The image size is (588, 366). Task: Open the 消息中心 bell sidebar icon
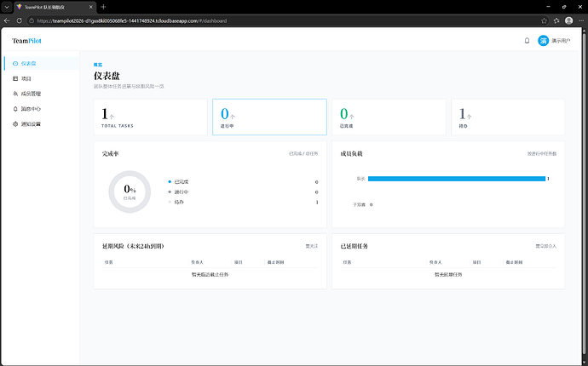point(15,109)
